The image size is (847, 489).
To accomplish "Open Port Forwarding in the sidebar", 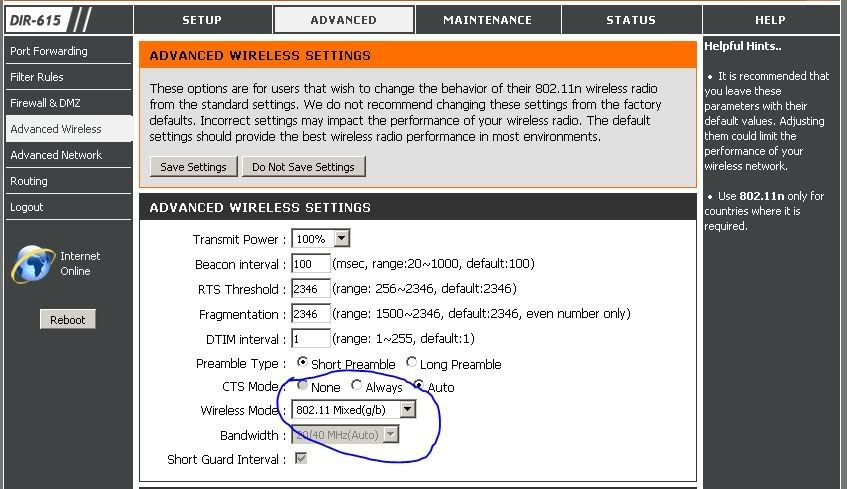I will tap(49, 51).
